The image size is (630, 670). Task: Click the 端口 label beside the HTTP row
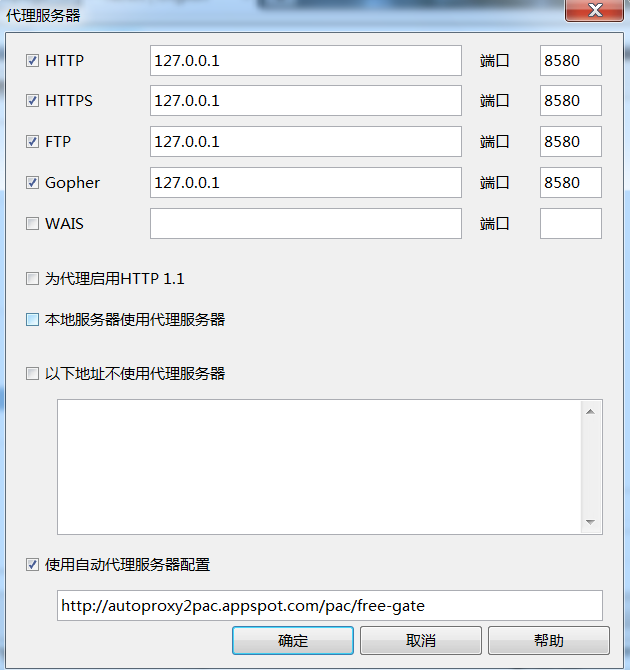[495, 61]
